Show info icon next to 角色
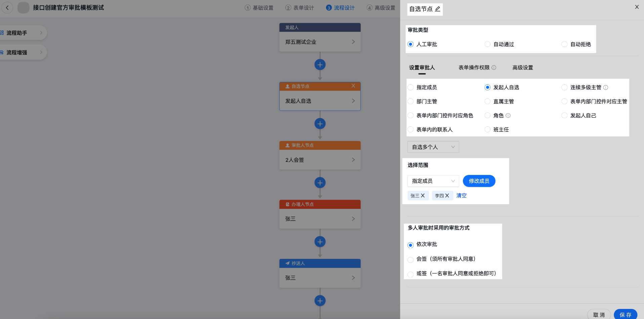 point(508,116)
